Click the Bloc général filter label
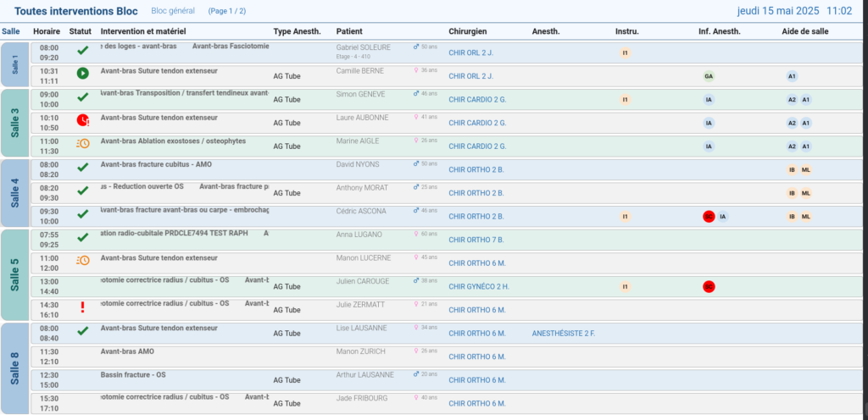The height and width of the screenshot is (420, 868). [172, 11]
